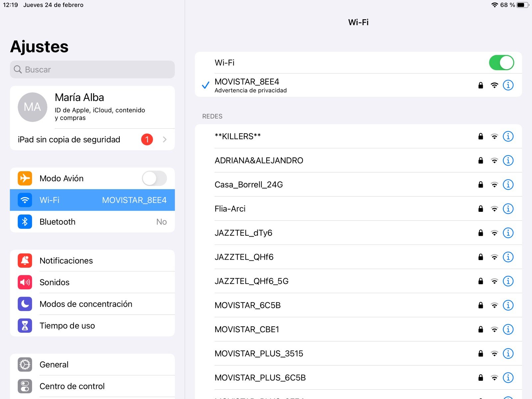
Task: Open info icon for Flia-Arci
Action: (508, 209)
